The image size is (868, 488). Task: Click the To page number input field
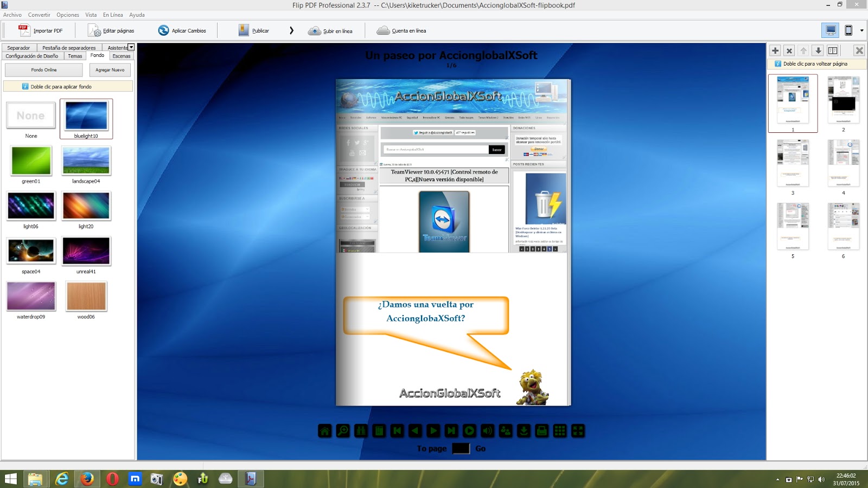461,448
